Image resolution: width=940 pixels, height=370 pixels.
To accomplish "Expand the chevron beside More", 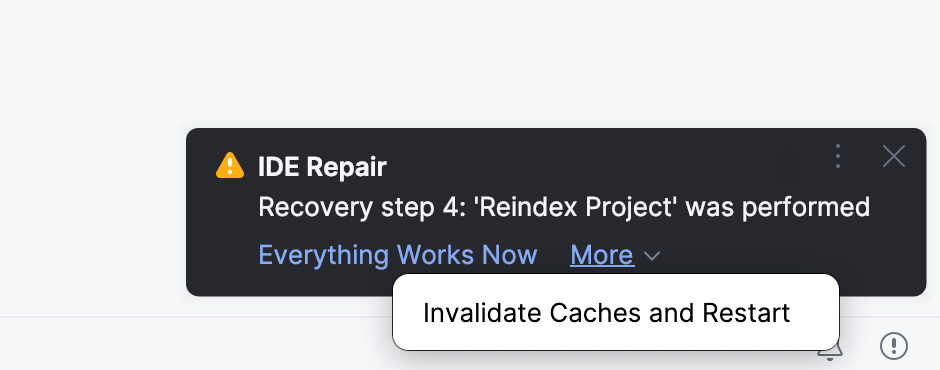I will [x=652, y=257].
